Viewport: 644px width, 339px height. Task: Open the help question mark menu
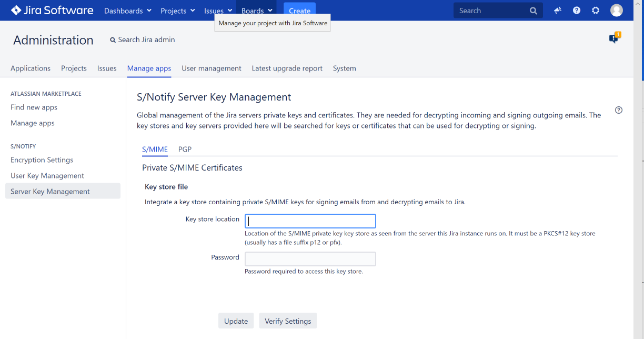pyautogui.click(x=577, y=11)
